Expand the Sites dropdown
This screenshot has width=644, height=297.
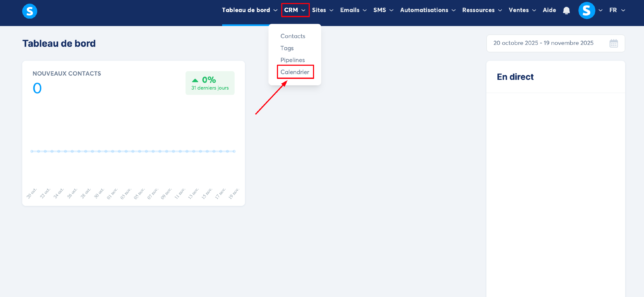[322, 10]
